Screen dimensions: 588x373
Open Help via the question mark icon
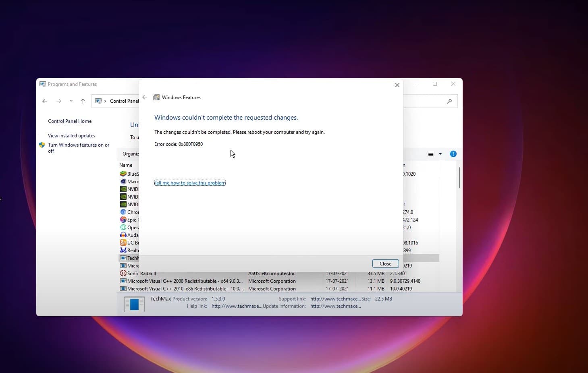click(x=453, y=153)
